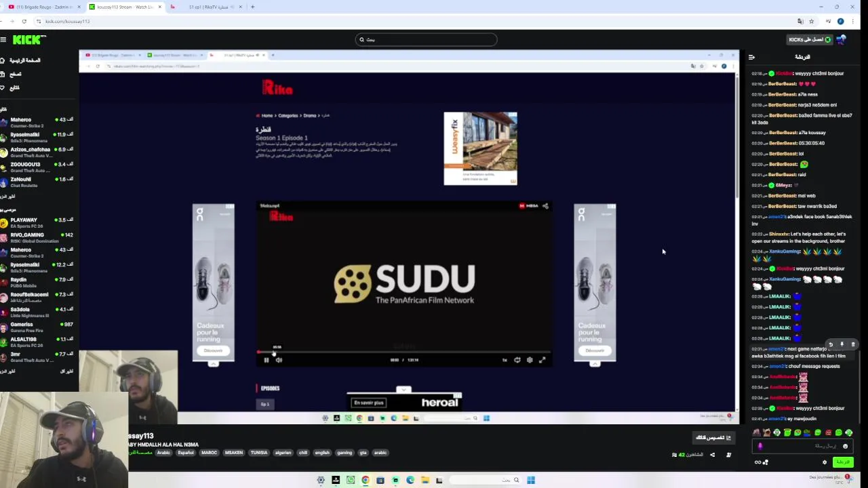This screenshot has height=488, width=868.
Task: Click the taskbar search box
Action: (486, 480)
